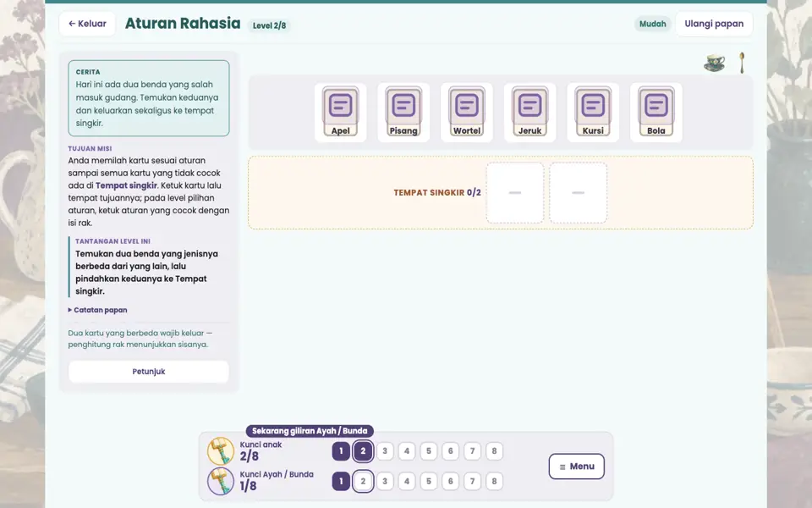Viewport: 812px width, 508px height.
Task: Click the CERITA story box
Action: (149, 98)
